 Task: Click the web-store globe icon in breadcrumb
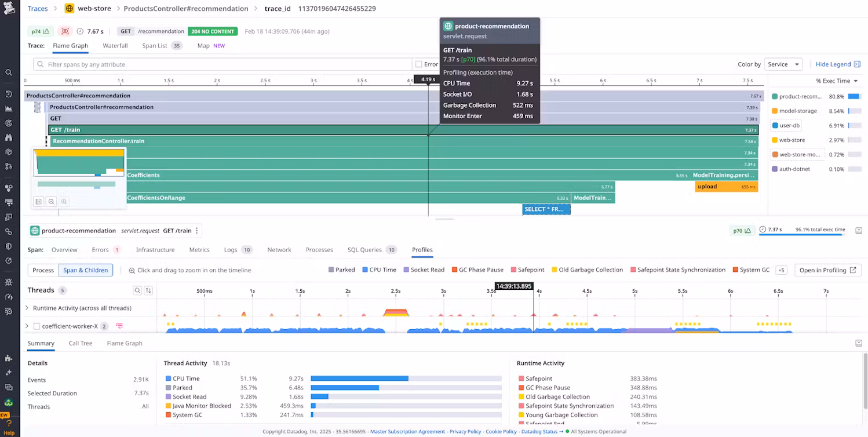click(x=70, y=9)
